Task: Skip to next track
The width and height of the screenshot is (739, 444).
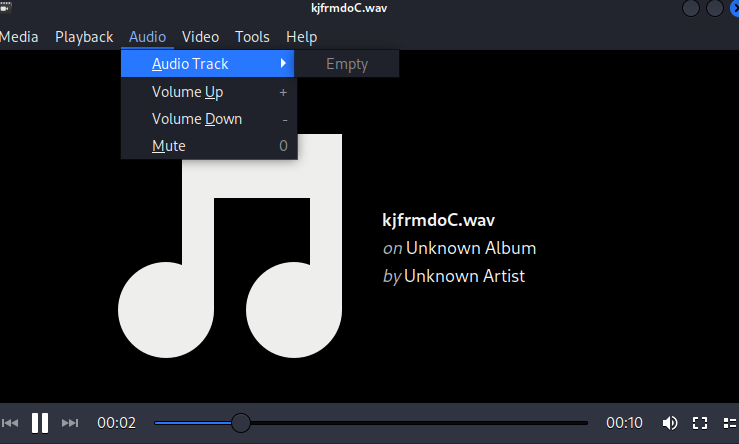Action: click(70, 423)
